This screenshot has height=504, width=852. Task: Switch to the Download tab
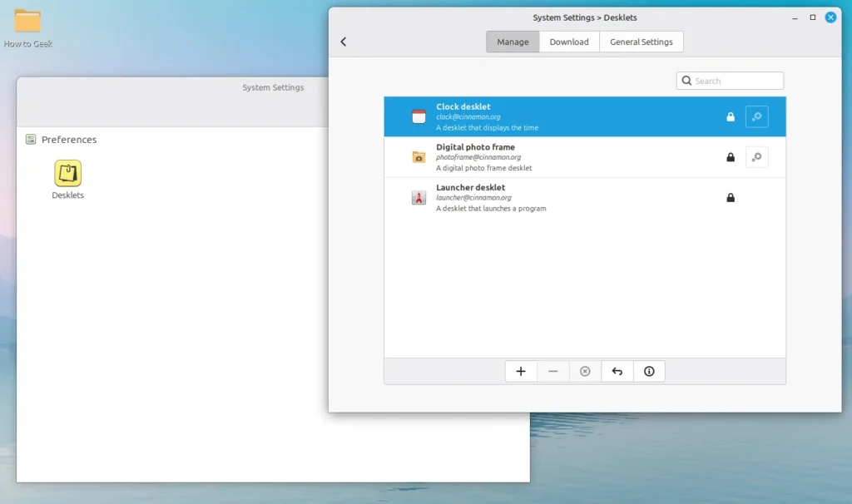(x=569, y=41)
